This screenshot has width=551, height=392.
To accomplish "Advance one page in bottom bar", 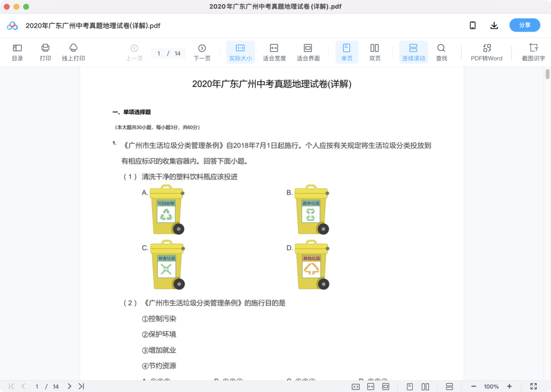I will 69,386.
